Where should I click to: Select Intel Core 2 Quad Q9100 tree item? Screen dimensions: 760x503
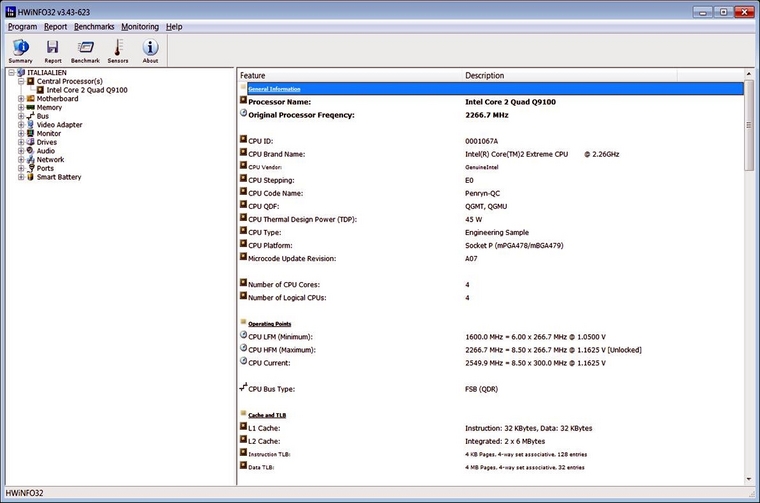pos(87,90)
